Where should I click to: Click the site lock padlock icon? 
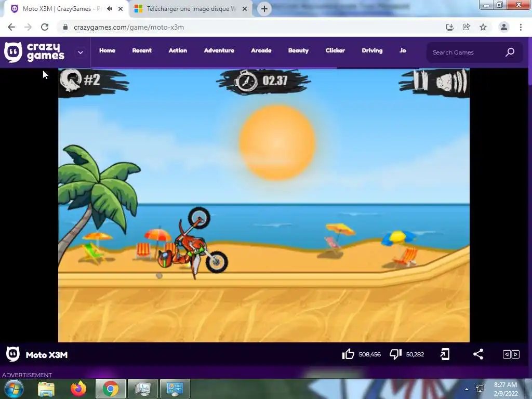click(x=65, y=27)
